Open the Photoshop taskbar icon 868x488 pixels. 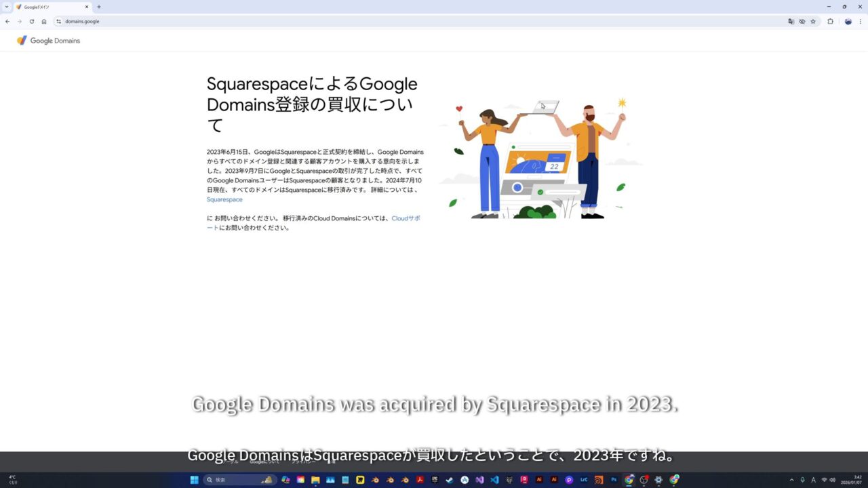coord(614,480)
